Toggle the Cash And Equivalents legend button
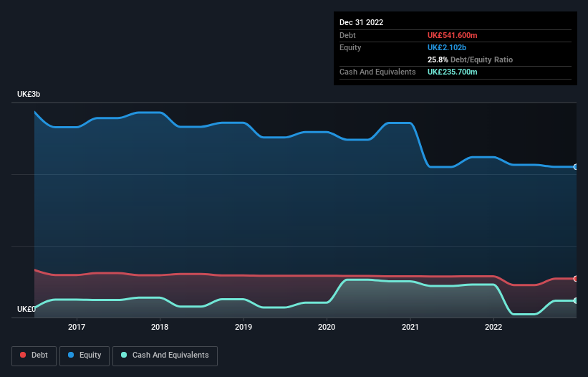 (165, 355)
